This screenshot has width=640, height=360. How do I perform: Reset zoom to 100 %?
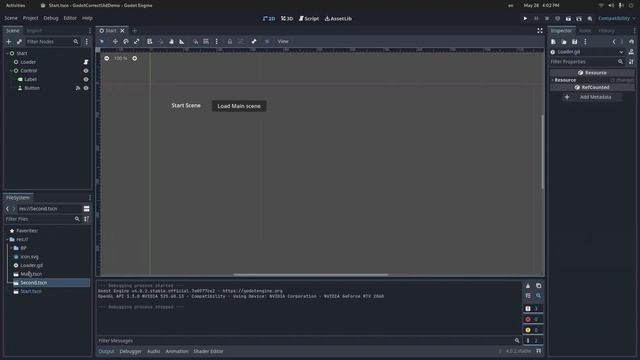120,58
